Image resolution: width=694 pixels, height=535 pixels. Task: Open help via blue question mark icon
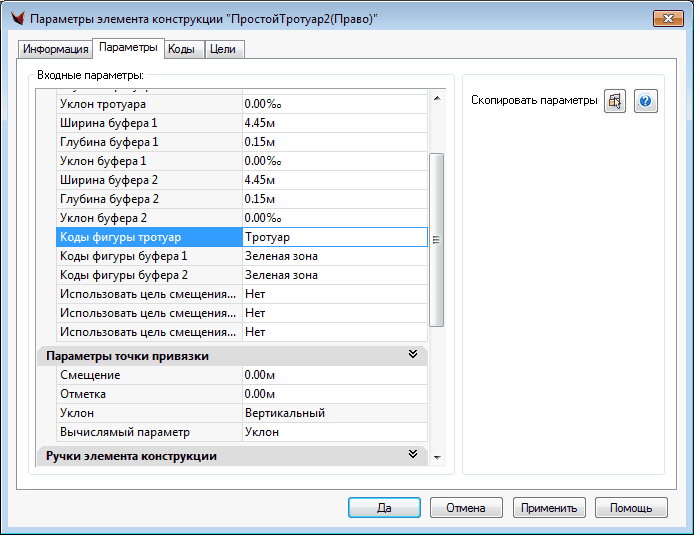point(646,101)
